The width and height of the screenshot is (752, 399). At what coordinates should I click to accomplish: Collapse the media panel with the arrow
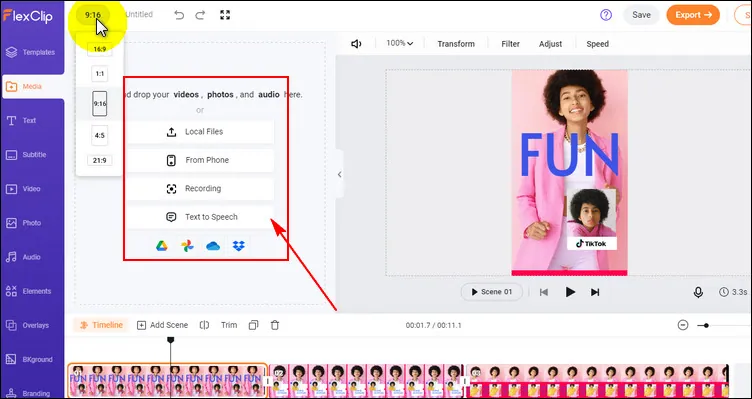point(340,175)
